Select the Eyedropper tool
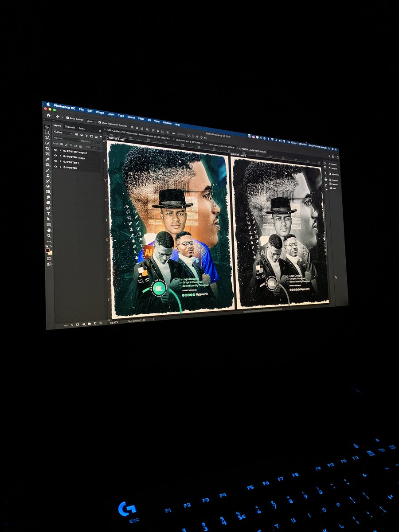This screenshot has height=532, width=399. click(47, 159)
